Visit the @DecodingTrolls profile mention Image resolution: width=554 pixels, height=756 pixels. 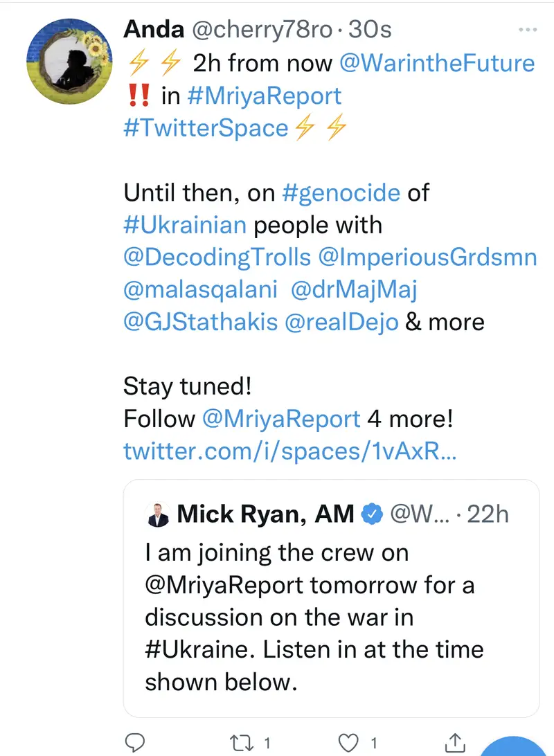tap(217, 257)
